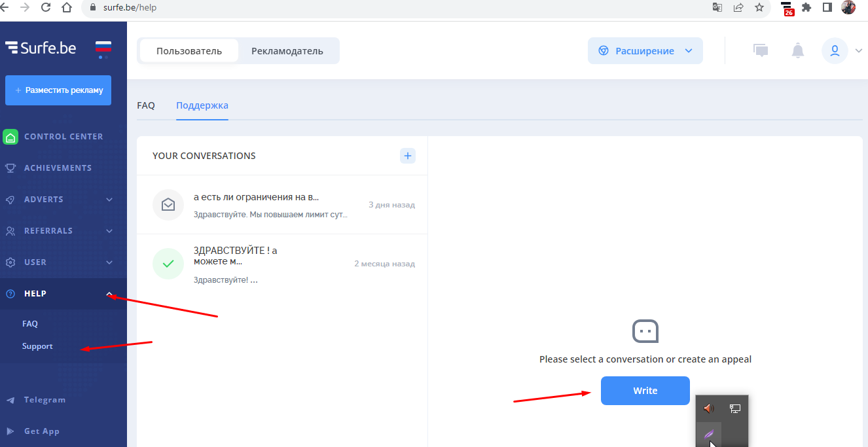
Task: Click the browser forward arrow
Action: tap(25, 8)
